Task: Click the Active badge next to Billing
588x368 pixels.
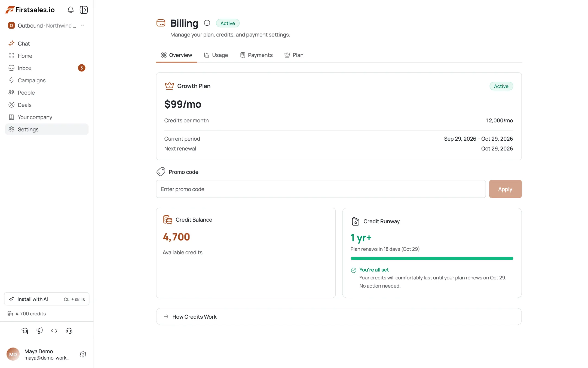Action: [x=228, y=23]
